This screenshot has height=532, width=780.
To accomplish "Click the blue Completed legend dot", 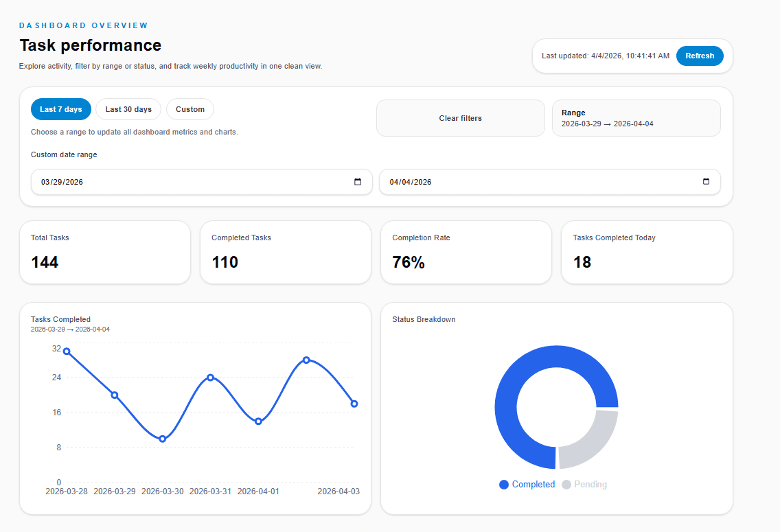I will (503, 485).
